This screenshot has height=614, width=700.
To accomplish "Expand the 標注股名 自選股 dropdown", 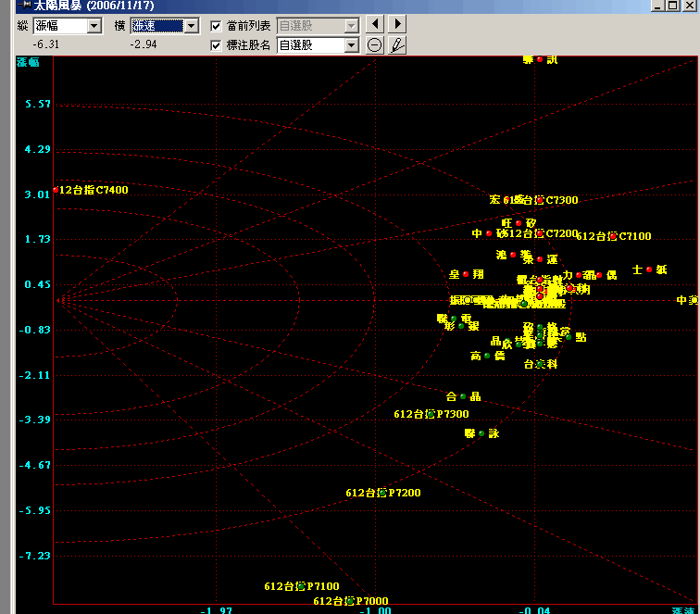I will [x=351, y=44].
